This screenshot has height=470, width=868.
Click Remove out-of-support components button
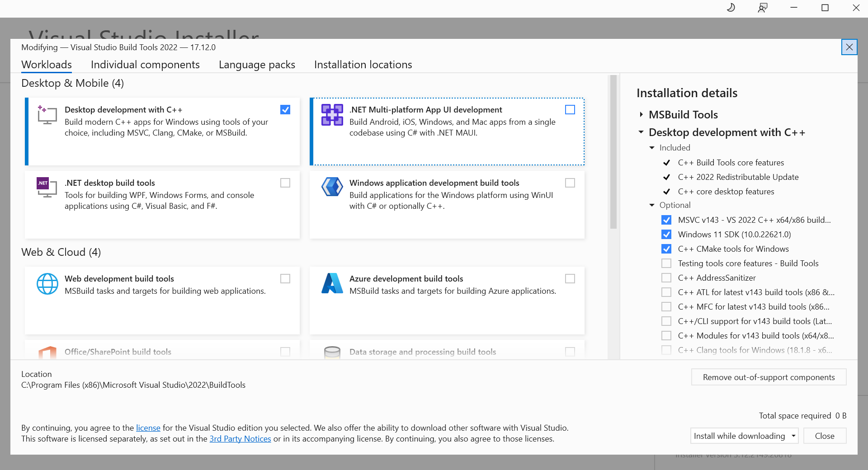coord(769,377)
